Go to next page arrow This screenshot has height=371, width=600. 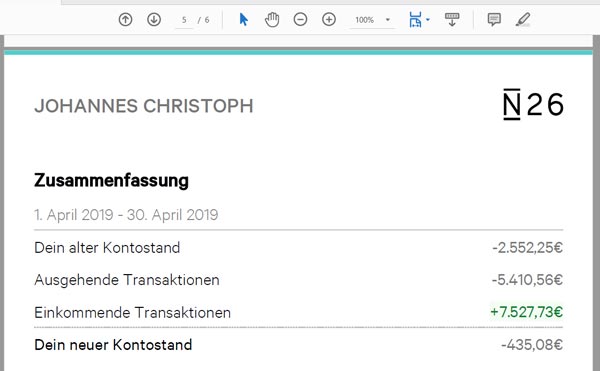click(x=154, y=20)
